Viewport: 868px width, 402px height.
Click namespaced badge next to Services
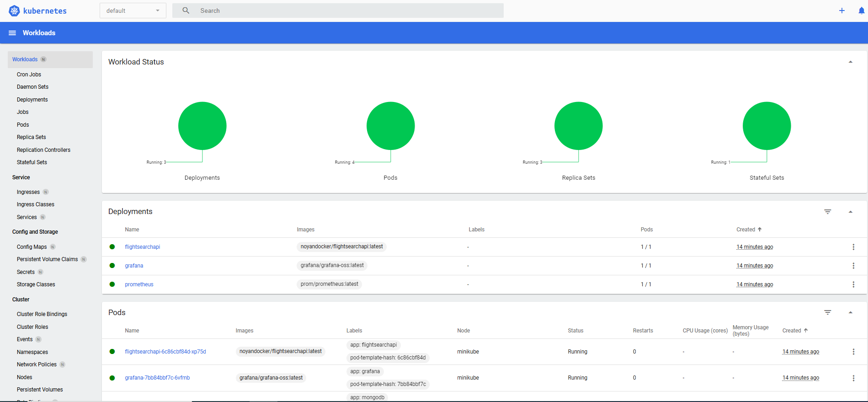point(43,217)
